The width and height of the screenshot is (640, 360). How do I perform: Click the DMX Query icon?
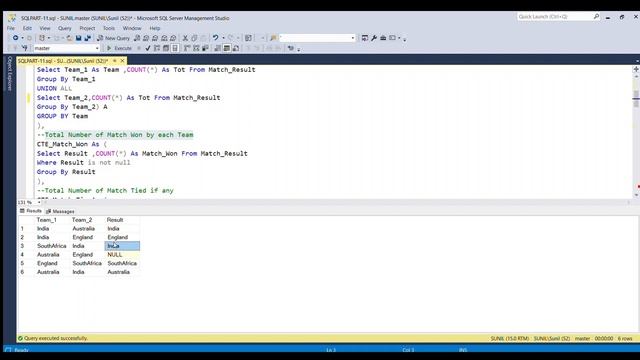tap(155, 38)
